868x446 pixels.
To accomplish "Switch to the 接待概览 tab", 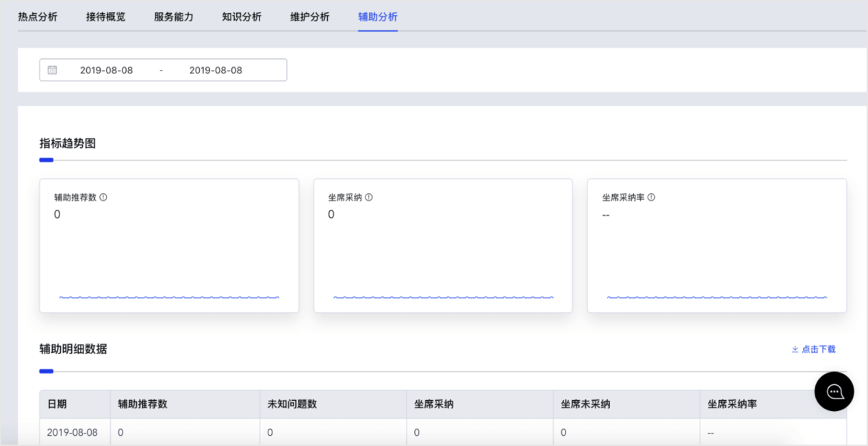I will [105, 16].
